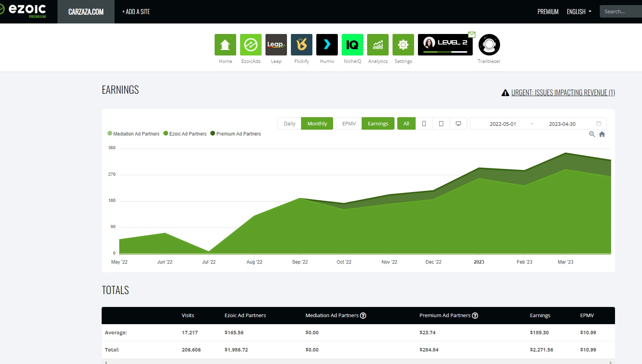Click the Level 2 badge
This screenshot has width=642, height=364.
pyautogui.click(x=445, y=45)
